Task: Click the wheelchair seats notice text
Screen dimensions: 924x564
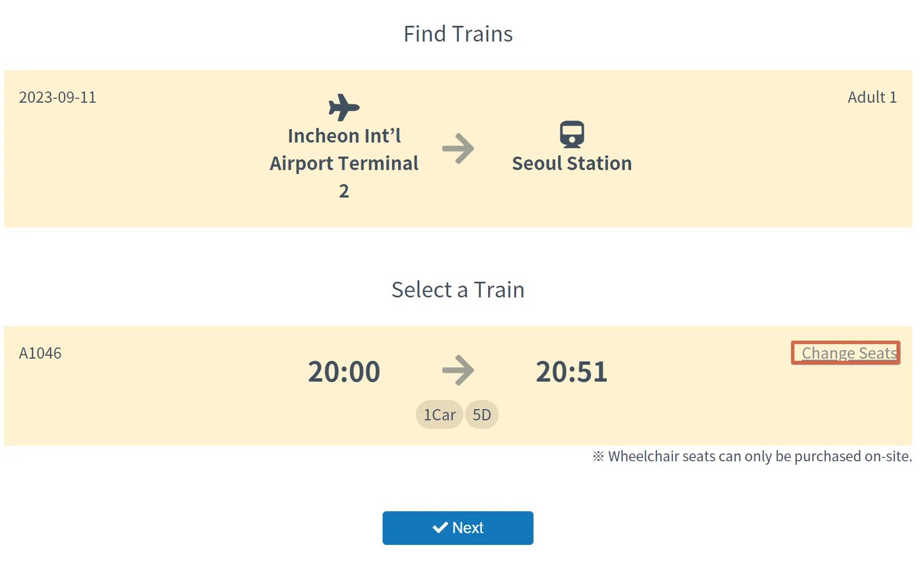Action: tap(752, 456)
